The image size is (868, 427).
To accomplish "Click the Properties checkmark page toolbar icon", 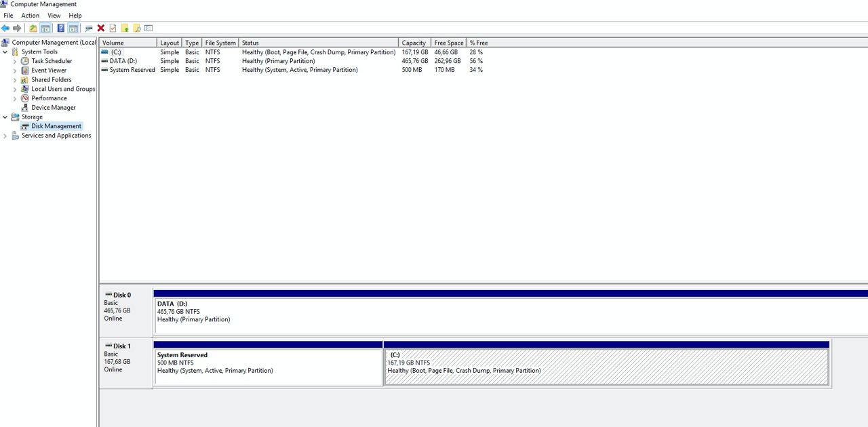I will pos(113,28).
